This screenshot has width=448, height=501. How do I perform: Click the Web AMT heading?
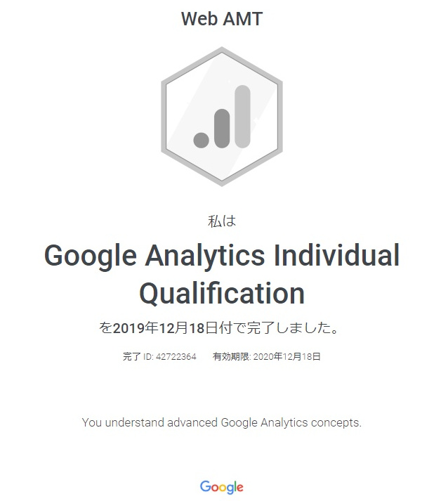coord(222,19)
